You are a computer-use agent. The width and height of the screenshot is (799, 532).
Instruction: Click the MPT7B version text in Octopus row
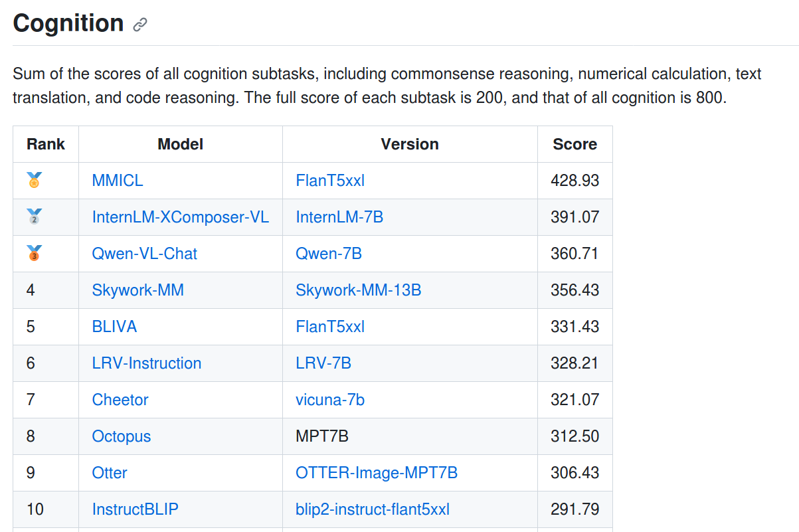coord(322,436)
